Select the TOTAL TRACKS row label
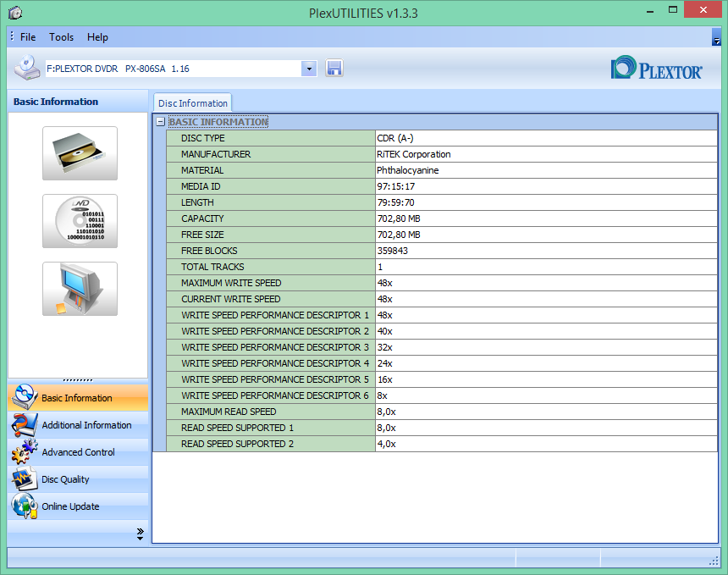This screenshot has width=728, height=575. coord(212,267)
